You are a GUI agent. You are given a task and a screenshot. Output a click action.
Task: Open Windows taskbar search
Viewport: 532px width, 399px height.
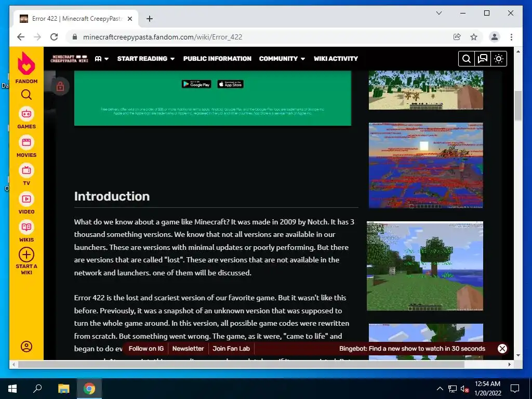coord(37,389)
